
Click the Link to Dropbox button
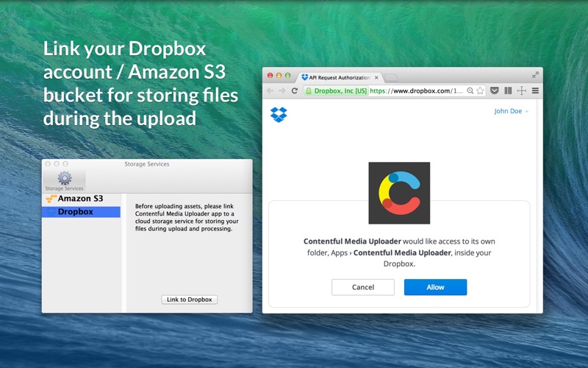[x=190, y=300]
